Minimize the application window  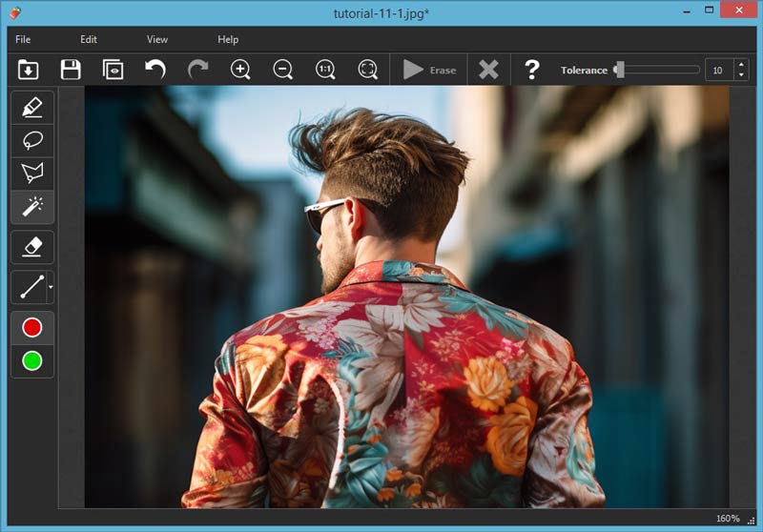point(687,10)
